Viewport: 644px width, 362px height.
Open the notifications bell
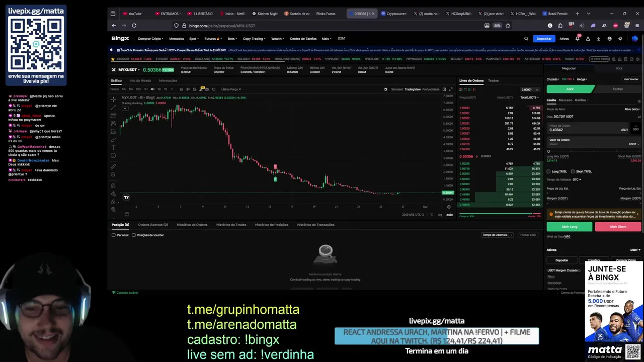(577, 39)
